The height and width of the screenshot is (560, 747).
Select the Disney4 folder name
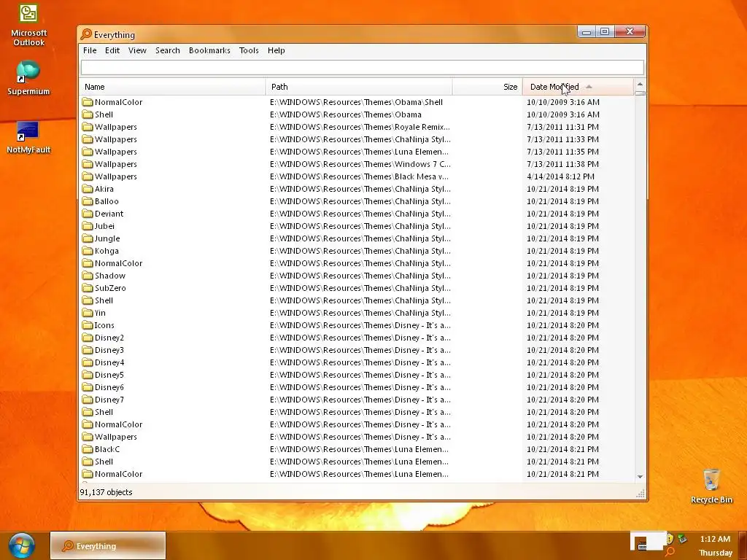109,362
